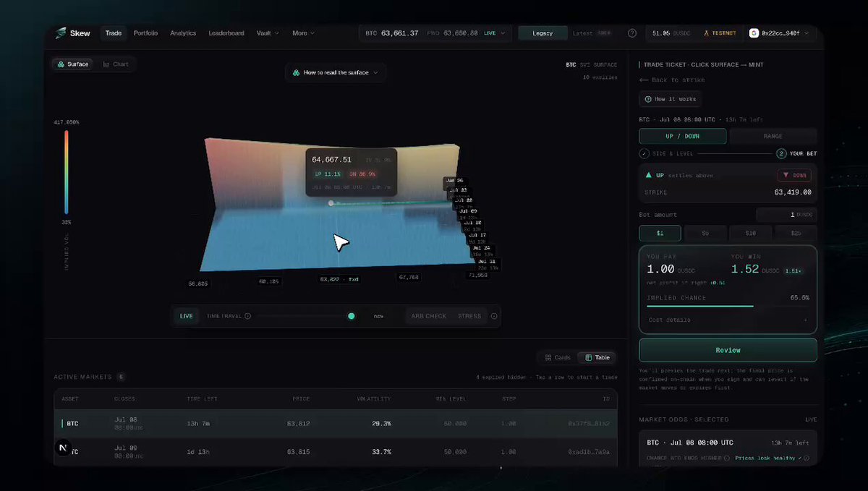Expand the BTC price selector dropdown
Screen dimensions: 868x491
point(436,33)
